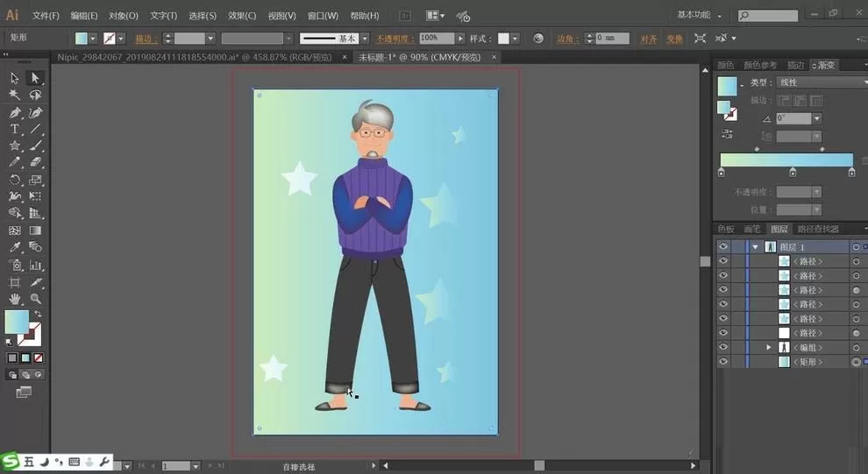This screenshot has height=474, width=868.
Task: Select the Blend tool
Action: click(35, 247)
